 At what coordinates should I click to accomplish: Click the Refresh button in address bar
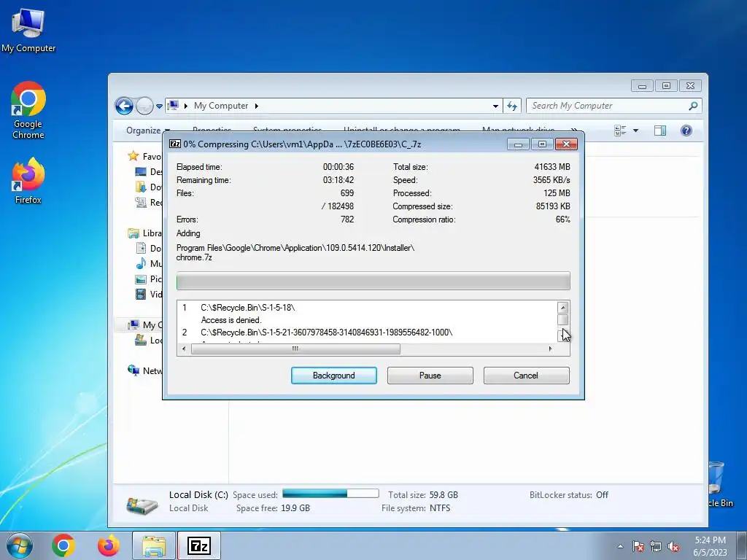click(512, 106)
